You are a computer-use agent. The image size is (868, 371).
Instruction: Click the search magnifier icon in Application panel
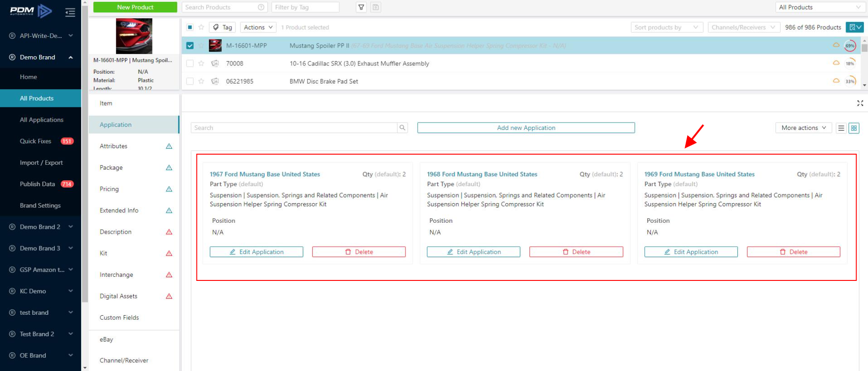pos(403,128)
